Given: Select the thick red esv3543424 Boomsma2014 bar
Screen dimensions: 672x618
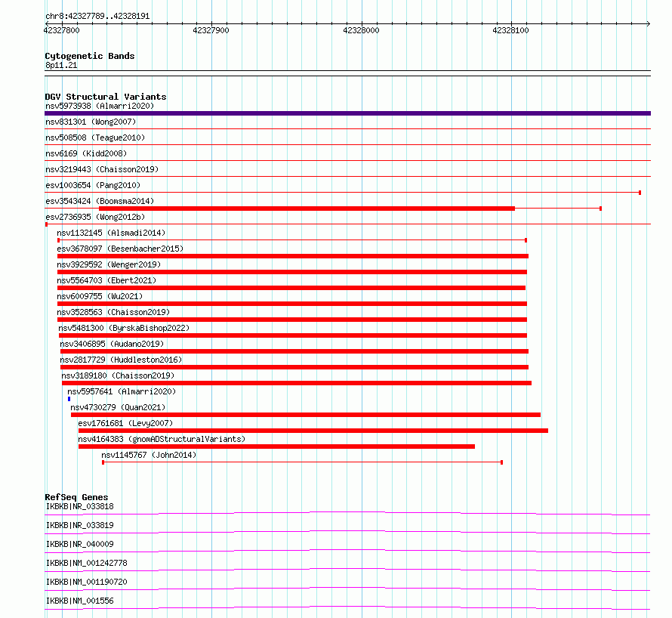Looking at the screenshot, I should [x=307, y=209].
